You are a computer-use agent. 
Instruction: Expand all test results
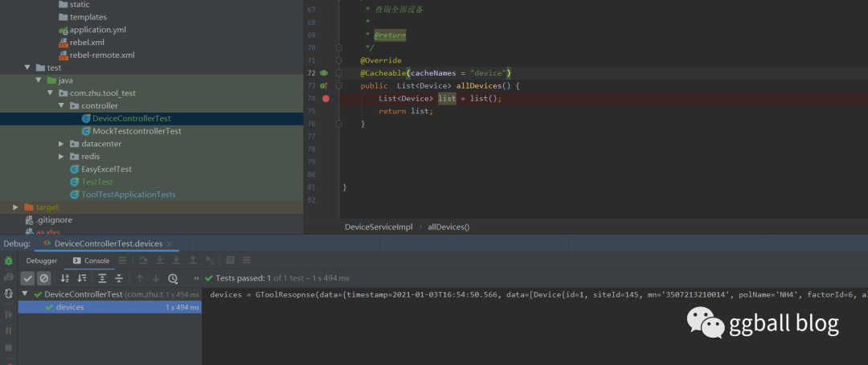[x=102, y=278]
